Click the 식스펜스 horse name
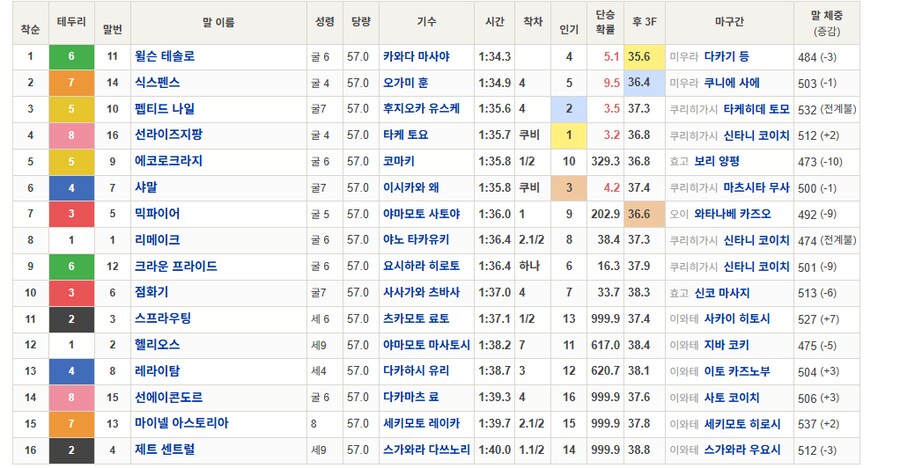 (157, 83)
